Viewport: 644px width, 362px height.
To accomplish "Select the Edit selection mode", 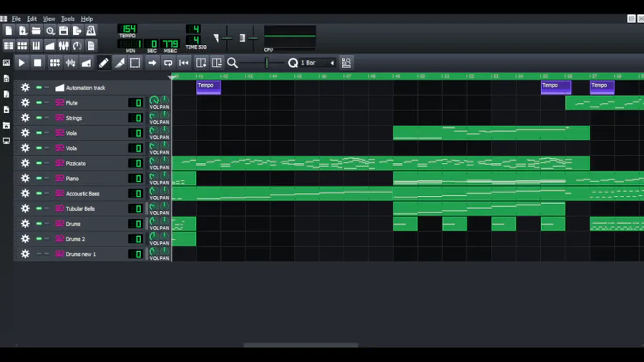I will (x=135, y=63).
